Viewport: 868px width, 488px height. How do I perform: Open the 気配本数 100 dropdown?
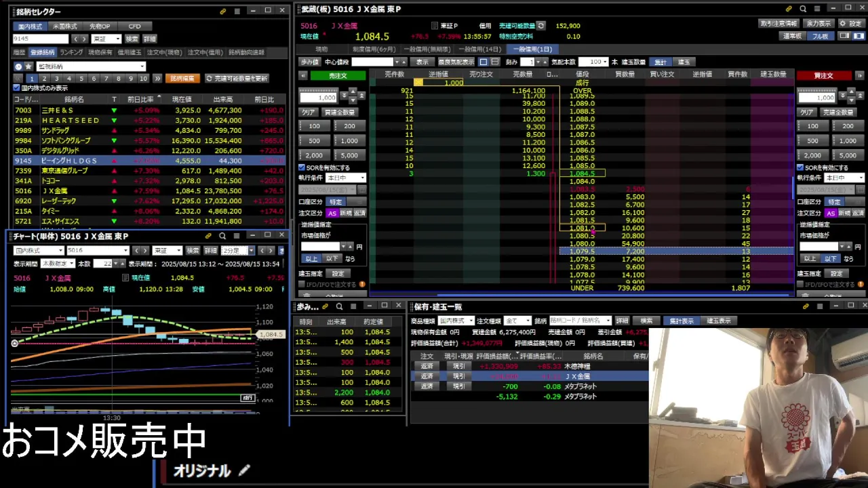click(x=594, y=62)
